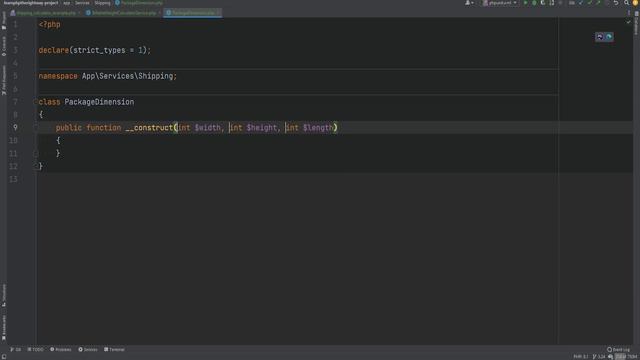Viewport: 640px width, 360px height.
Task: Click the run with coverage icon
Action: coord(542,3)
